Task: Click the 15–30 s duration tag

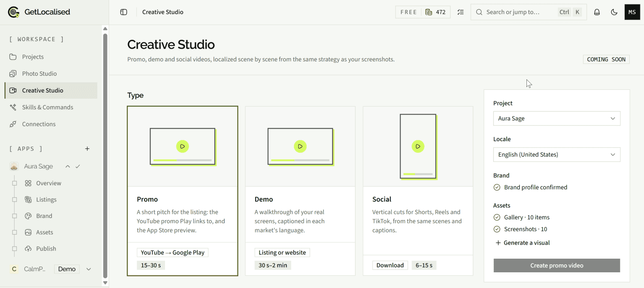Action: click(x=151, y=265)
